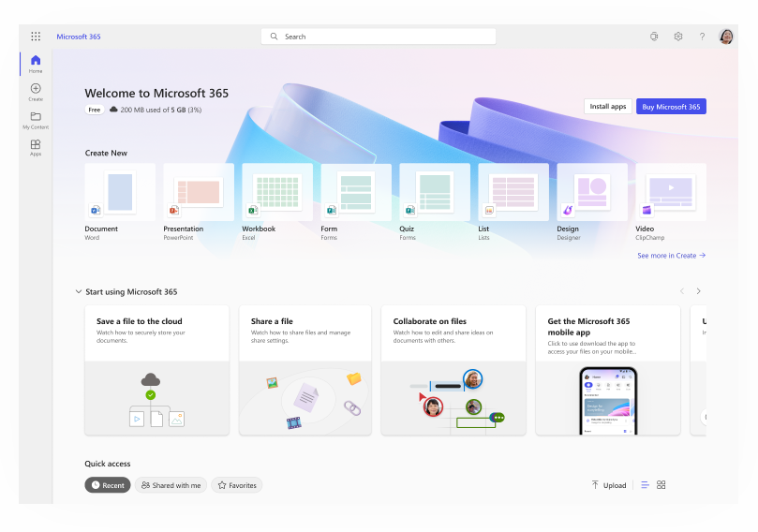Switch to grid view in Quick access

click(661, 485)
